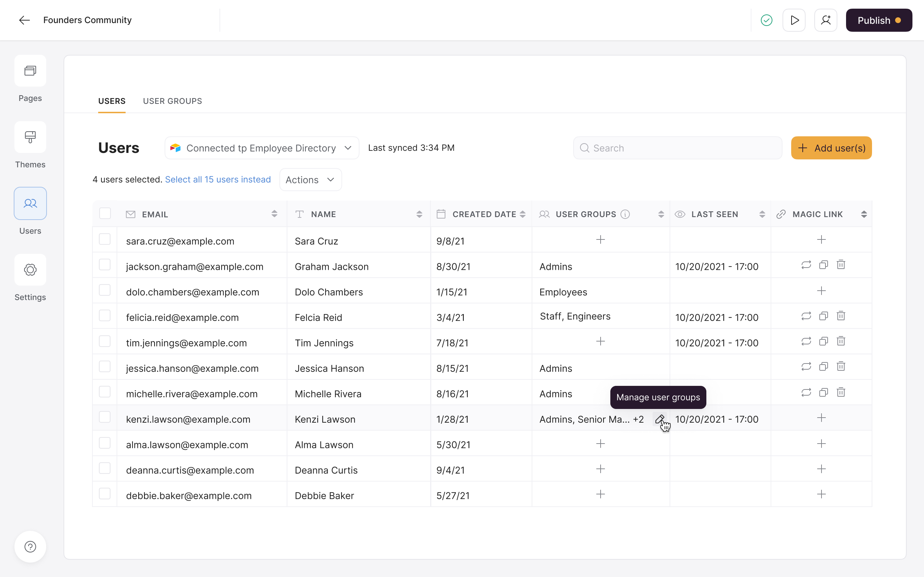Click Select all 15 users instead
The image size is (924, 577).
(x=218, y=179)
